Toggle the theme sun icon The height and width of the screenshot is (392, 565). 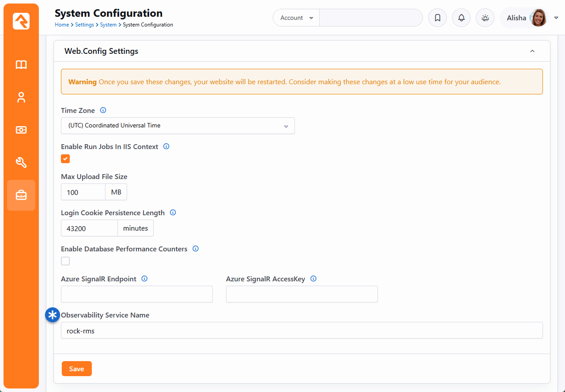(x=485, y=18)
